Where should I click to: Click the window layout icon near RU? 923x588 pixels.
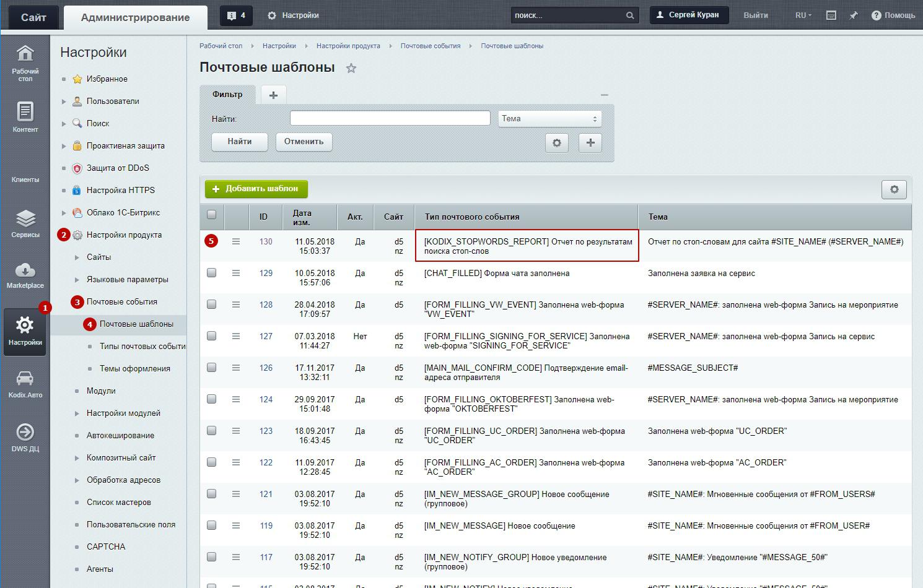click(x=831, y=15)
